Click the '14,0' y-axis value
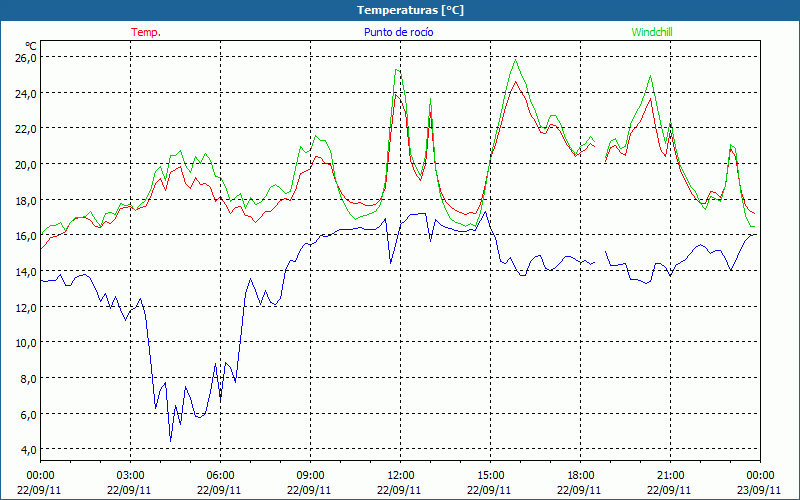The height and width of the screenshot is (500, 800). (x=26, y=272)
